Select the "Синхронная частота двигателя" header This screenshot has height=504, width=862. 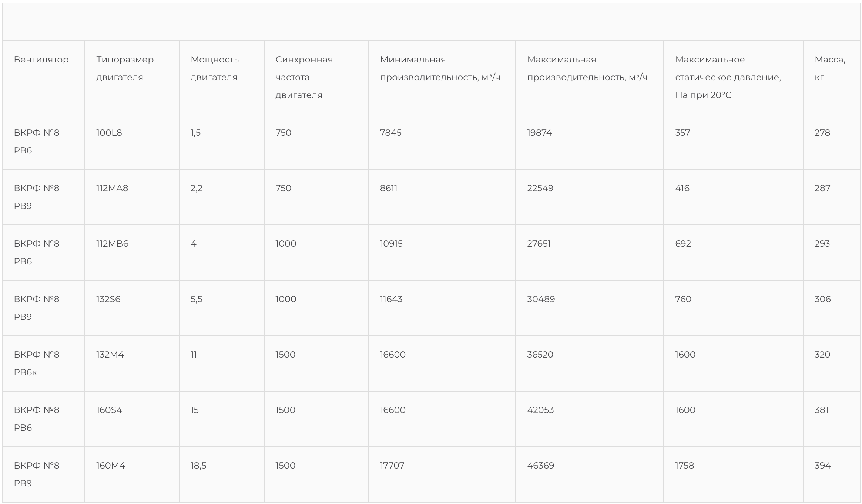pos(304,77)
